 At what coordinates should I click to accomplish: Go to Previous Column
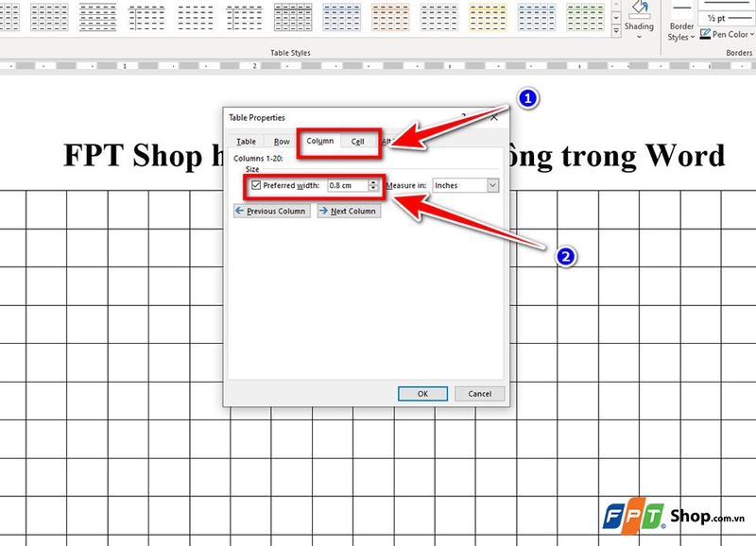coord(271,211)
